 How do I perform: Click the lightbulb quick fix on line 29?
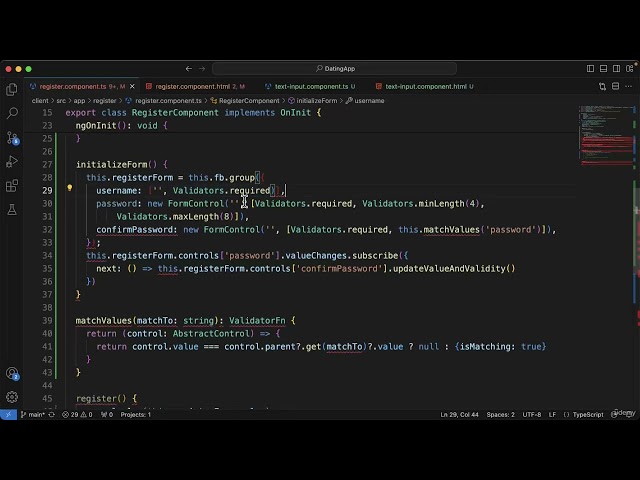click(69, 188)
